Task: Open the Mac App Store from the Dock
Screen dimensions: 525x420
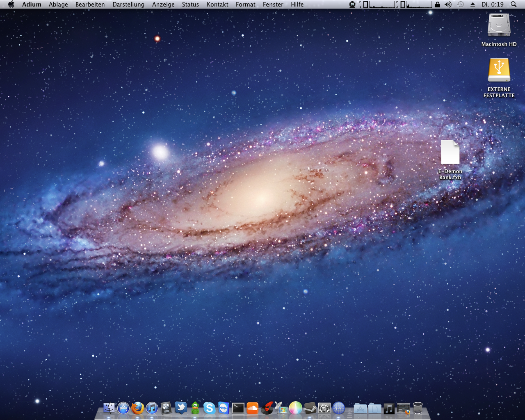Action: [123, 408]
